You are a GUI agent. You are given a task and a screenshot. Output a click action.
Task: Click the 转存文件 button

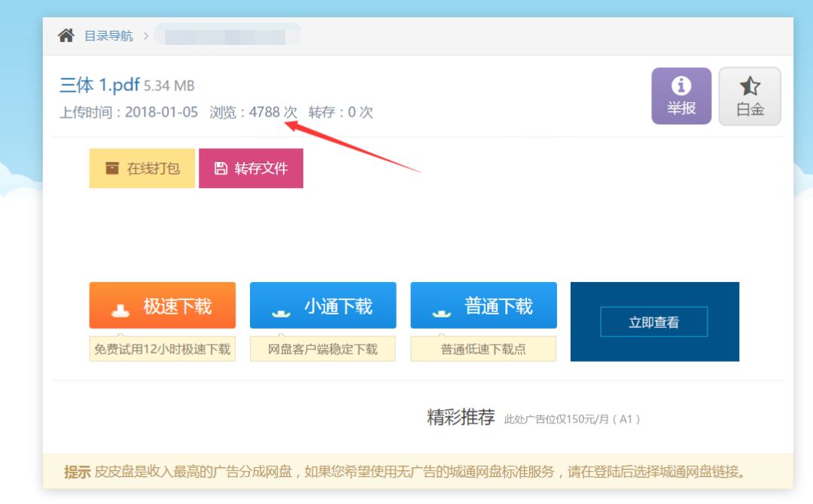tap(251, 169)
